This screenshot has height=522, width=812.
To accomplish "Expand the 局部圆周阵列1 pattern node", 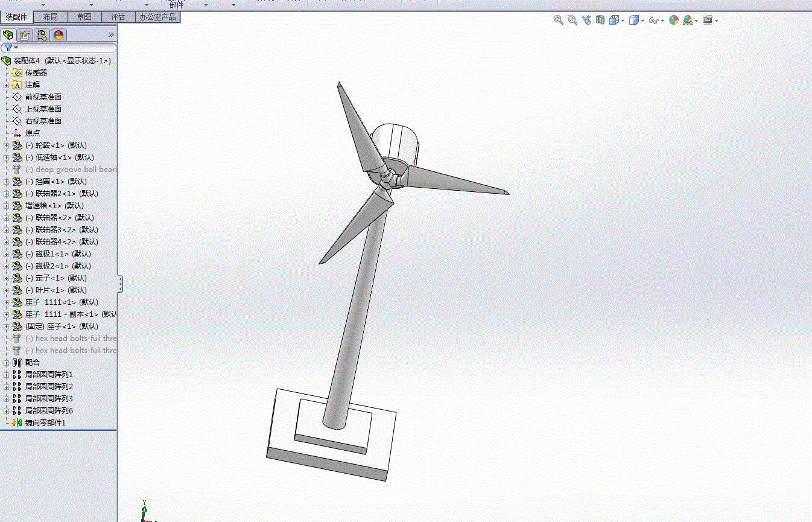I will coord(7,375).
